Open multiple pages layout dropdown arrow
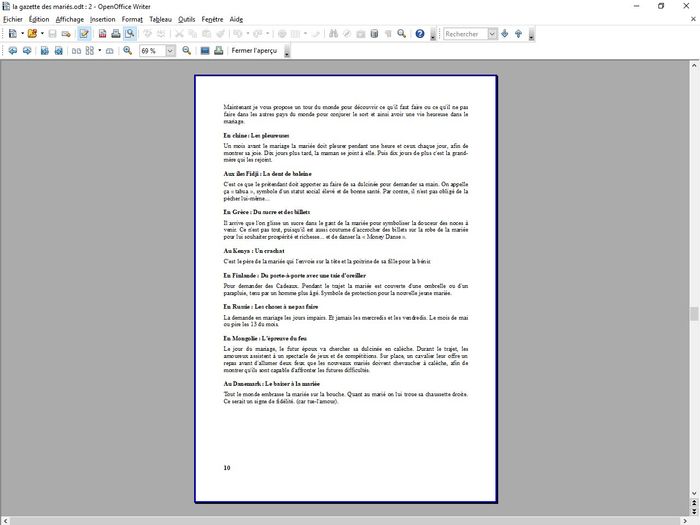The width and height of the screenshot is (700, 525). 100,50
